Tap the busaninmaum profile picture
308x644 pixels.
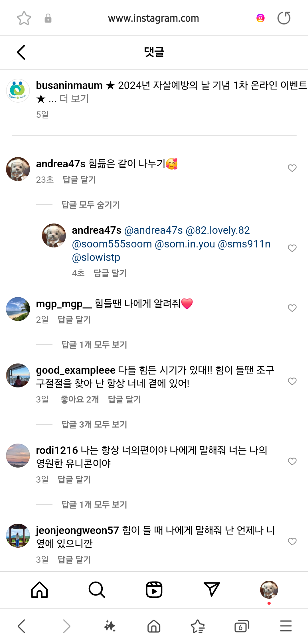pyautogui.click(x=18, y=91)
